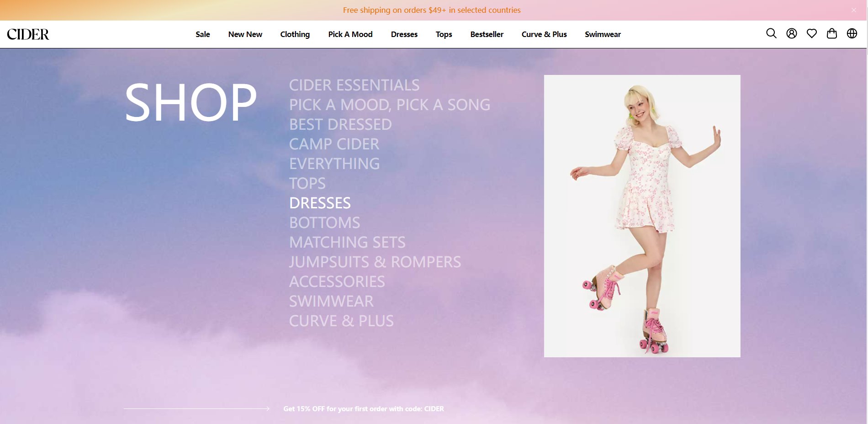The height and width of the screenshot is (424, 868).
Task: Expand the Pick A Mood menu
Action: (350, 34)
